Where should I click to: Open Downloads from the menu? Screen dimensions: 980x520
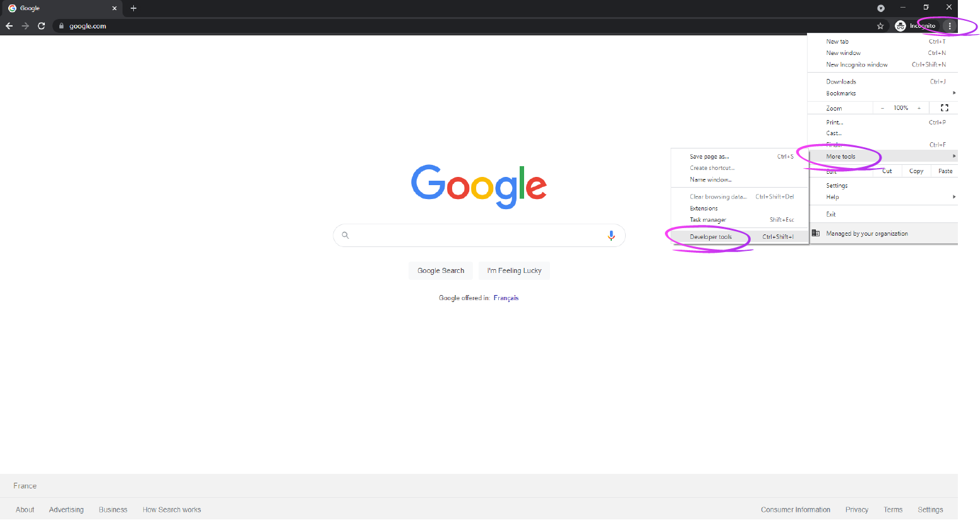pos(883,82)
